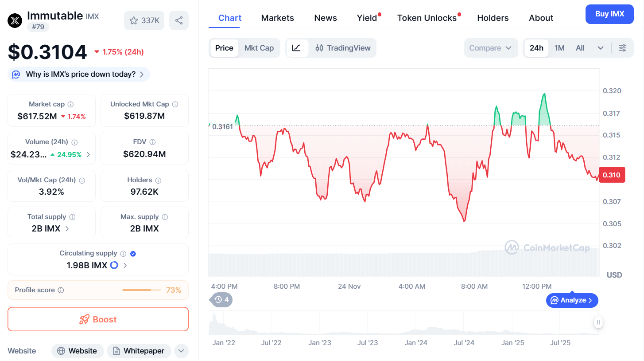
Task: Open the Whitepaper link
Action: pos(139,351)
